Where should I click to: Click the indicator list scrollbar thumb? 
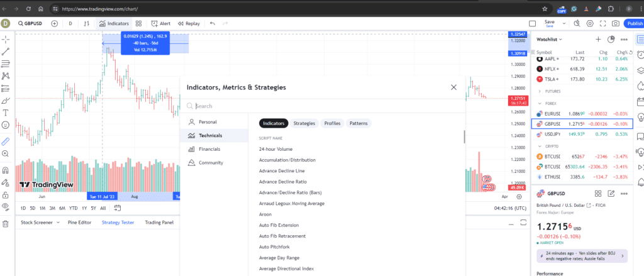coord(465,137)
